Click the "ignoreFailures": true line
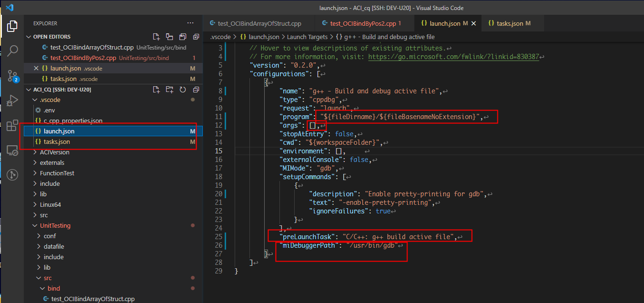The width and height of the screenshot is (644, 303). [x=350, y=211]
